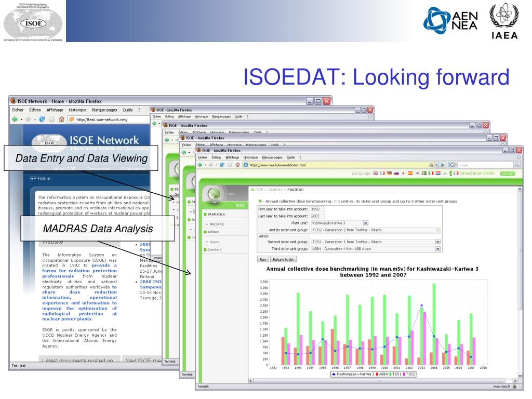The width and height of the screenshot is (532, 399).
Task: Click the forward arrow in the MADRAS Firefox window
Action: (x=211, y=165)
